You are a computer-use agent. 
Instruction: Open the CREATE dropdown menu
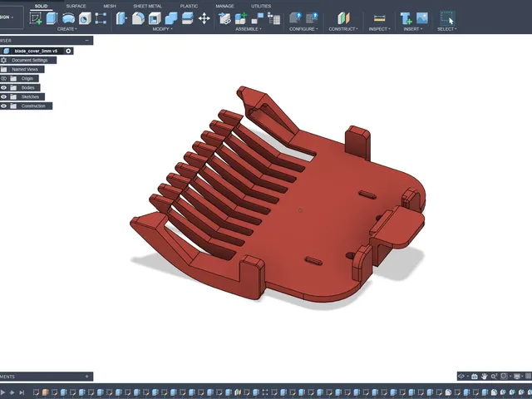pos(66,29)
